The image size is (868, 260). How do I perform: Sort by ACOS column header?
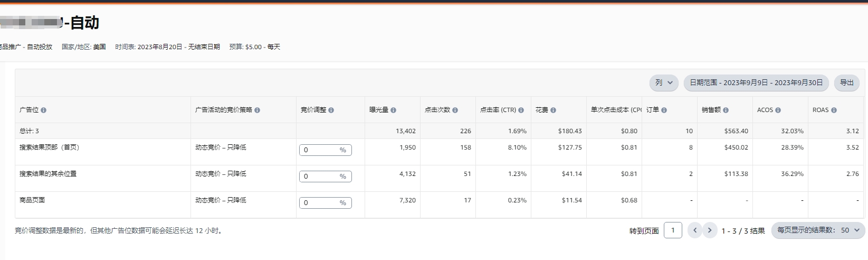(x=765, y=110)
